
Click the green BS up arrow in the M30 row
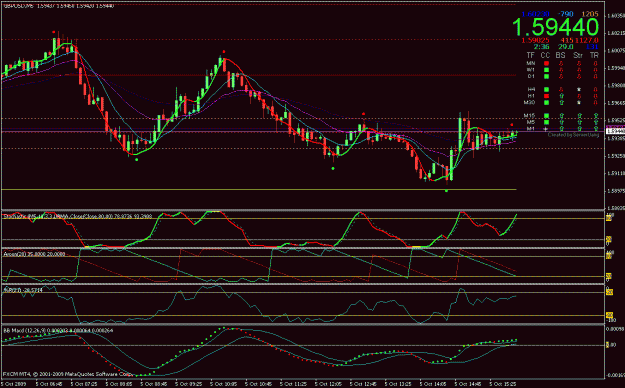pyautogui.click(x=562, y=102)
